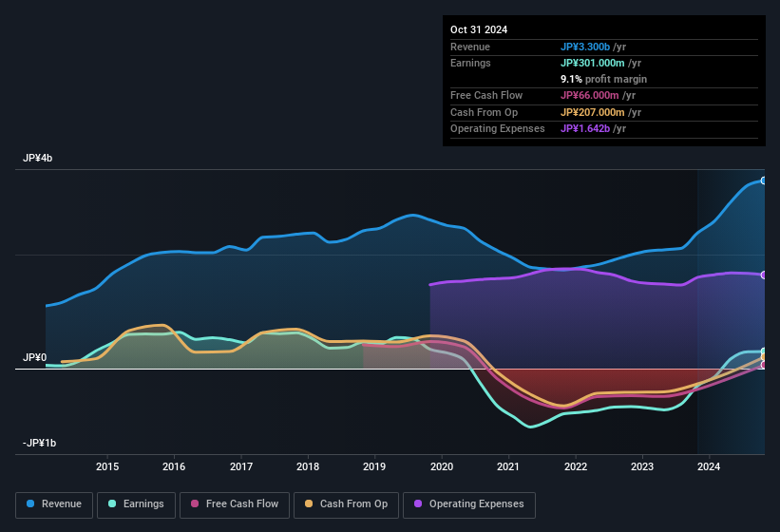780x532 pixels.
Task: Toggle the Operating Expenses legend button
Action: point(469,504)
